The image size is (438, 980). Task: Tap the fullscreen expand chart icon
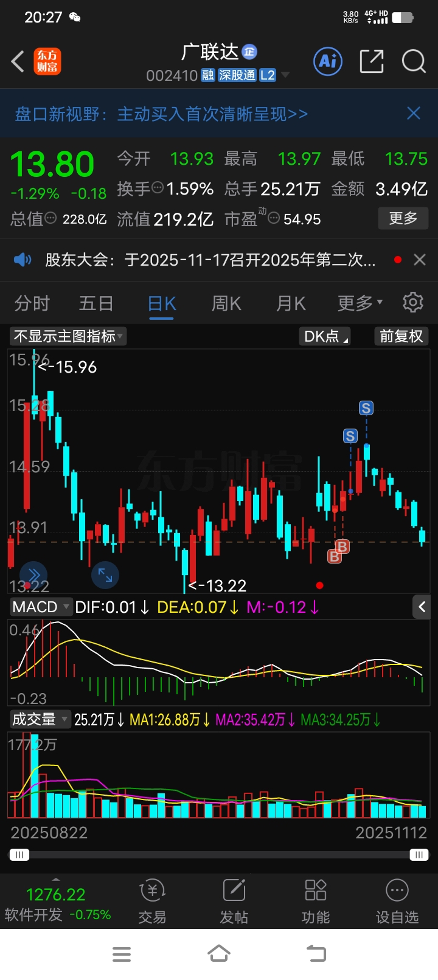(x=105, y=575)
